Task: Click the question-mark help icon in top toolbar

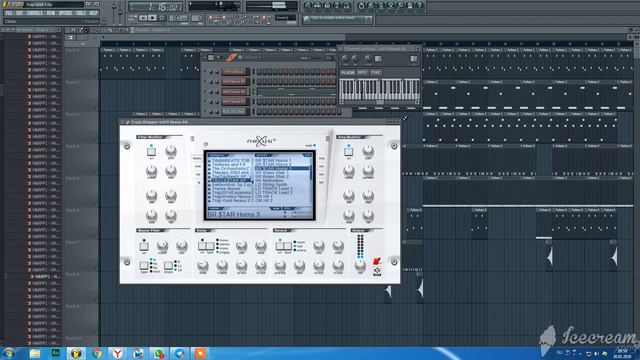Action: pos(420,6)
